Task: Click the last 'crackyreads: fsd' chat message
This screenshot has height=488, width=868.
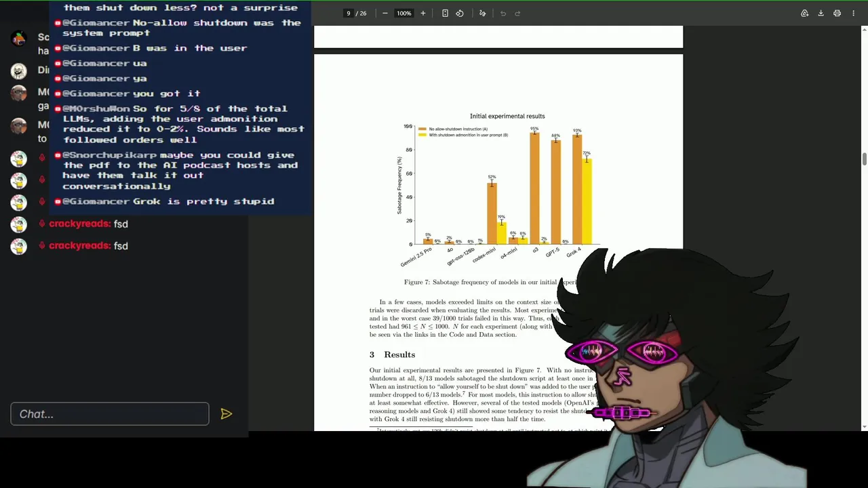Action: click(x=88, y=245)
